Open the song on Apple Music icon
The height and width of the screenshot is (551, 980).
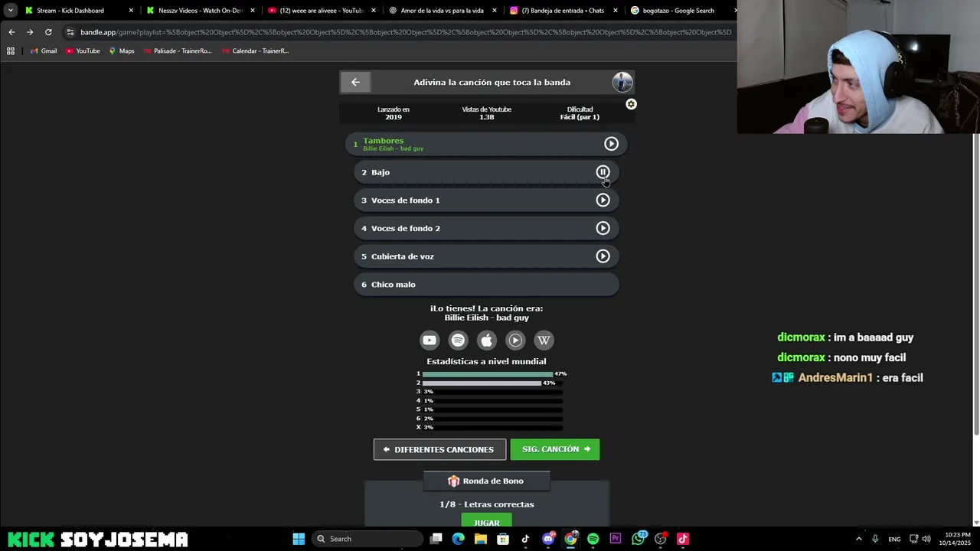click(486, 341)
